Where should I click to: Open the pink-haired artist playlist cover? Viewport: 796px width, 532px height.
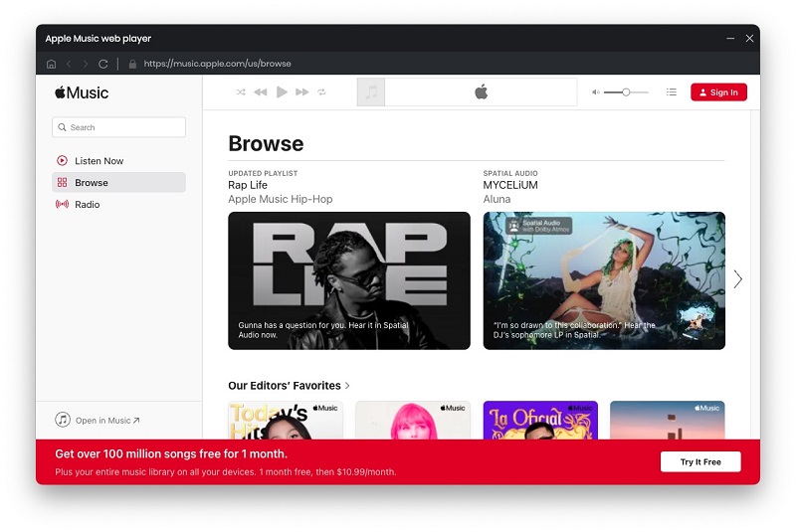pyautogui.click(x=413, y=421)
